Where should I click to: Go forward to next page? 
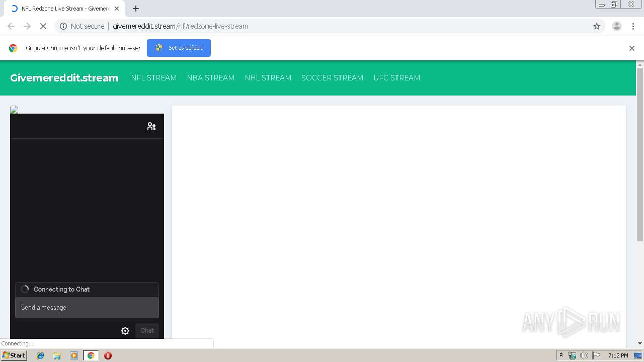point(27,26)
